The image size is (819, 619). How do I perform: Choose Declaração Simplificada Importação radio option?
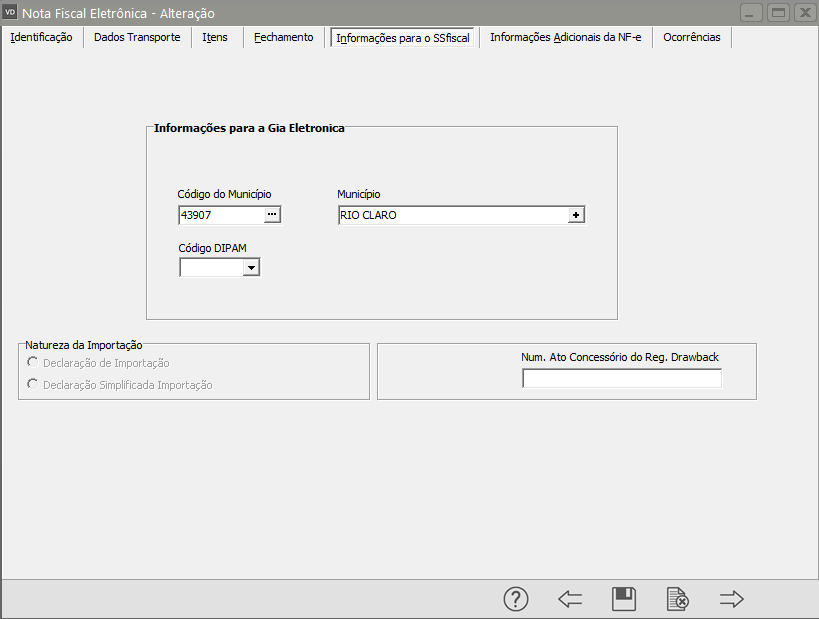point(33,384)
